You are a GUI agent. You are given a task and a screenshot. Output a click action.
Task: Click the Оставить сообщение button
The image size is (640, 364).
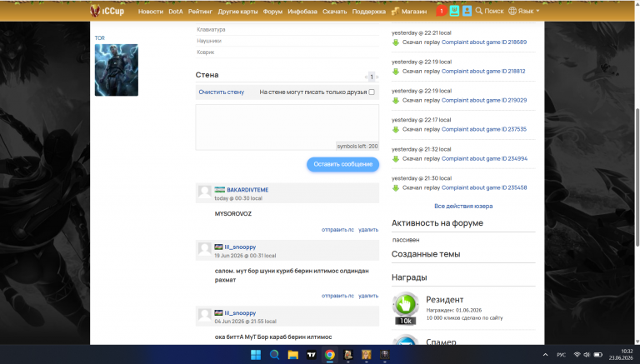pos(342,164)
